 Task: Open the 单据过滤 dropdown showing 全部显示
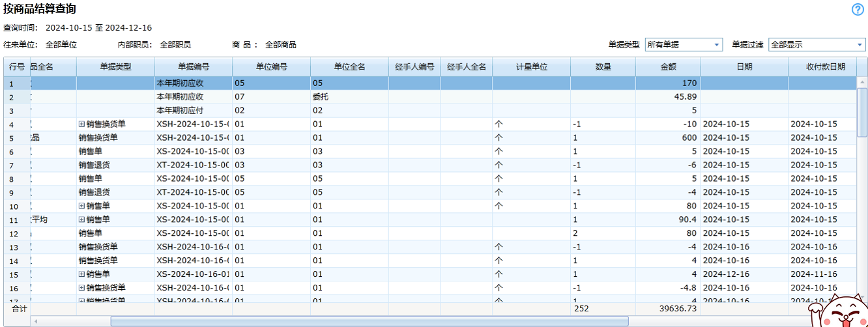pos(817,45)
